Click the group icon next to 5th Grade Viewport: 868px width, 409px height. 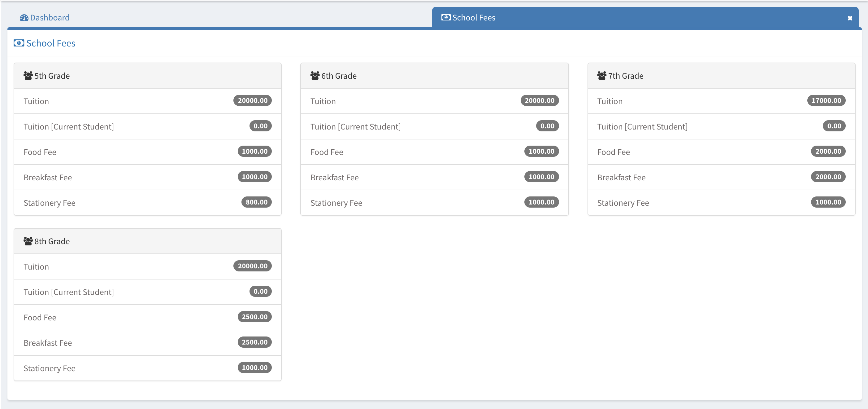click(28, 76)
